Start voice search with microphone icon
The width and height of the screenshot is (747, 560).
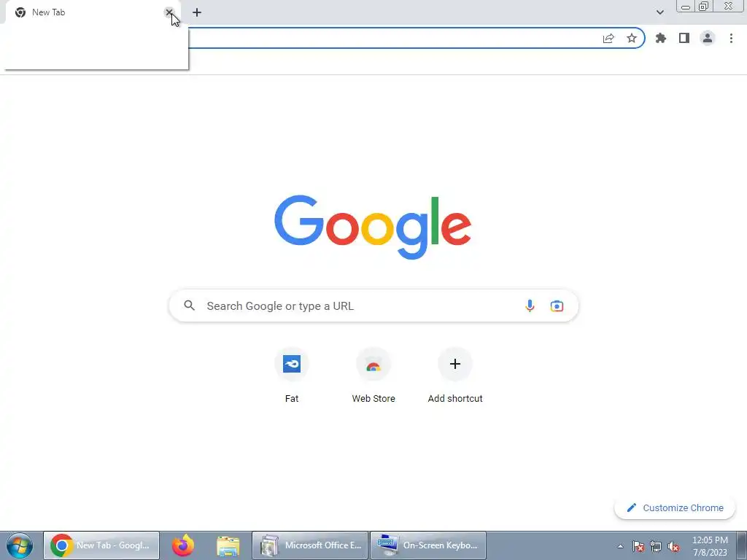coord(530,306)
